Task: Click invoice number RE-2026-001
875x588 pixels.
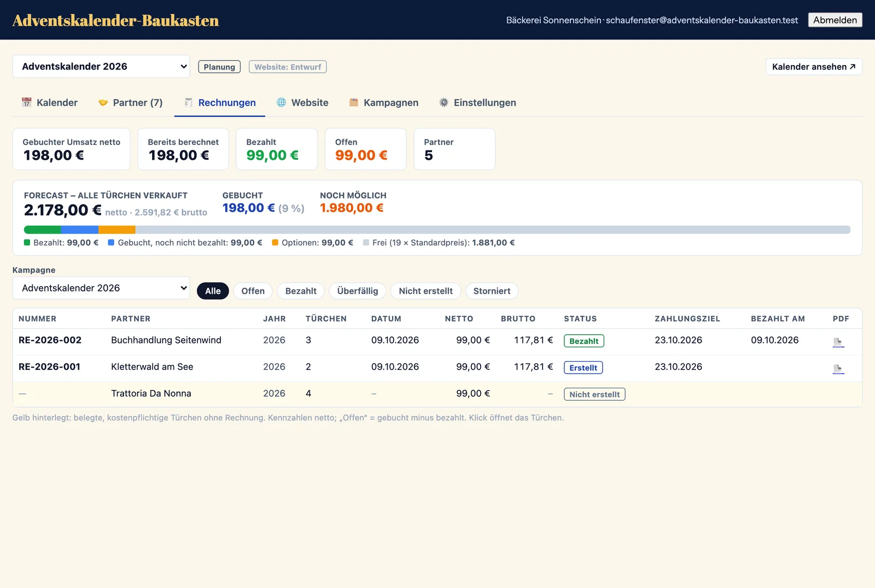Action: [49, 367]
